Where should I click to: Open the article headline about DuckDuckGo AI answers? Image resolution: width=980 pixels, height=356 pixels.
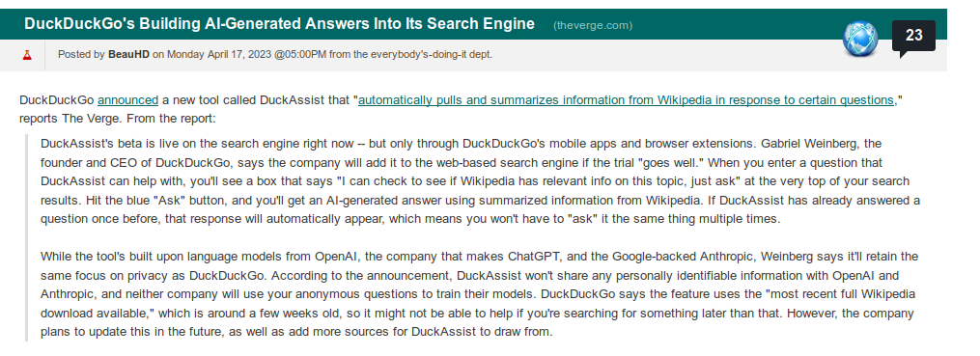point(279,24)
